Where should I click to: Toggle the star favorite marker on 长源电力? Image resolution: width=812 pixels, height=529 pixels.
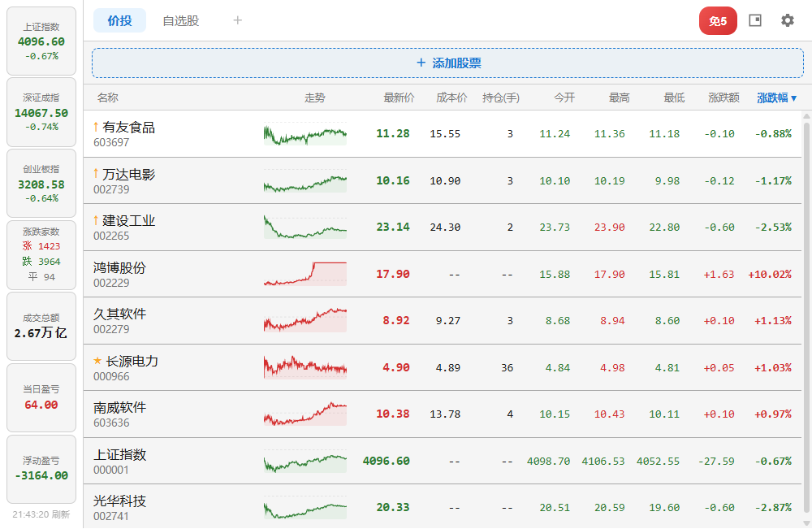click(99, 360)
